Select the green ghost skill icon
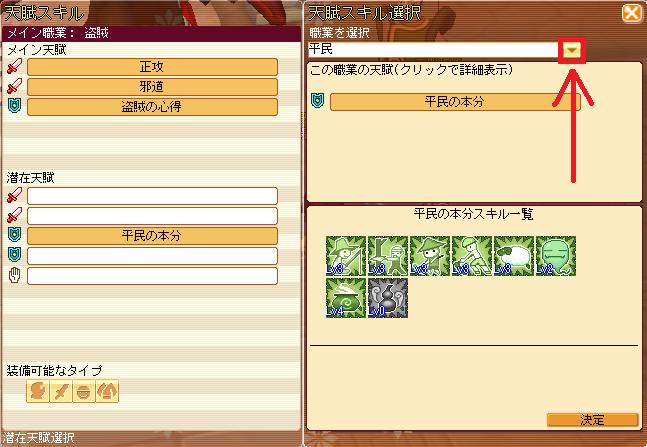This screenshot has height=447, width=647. point(556,256)
